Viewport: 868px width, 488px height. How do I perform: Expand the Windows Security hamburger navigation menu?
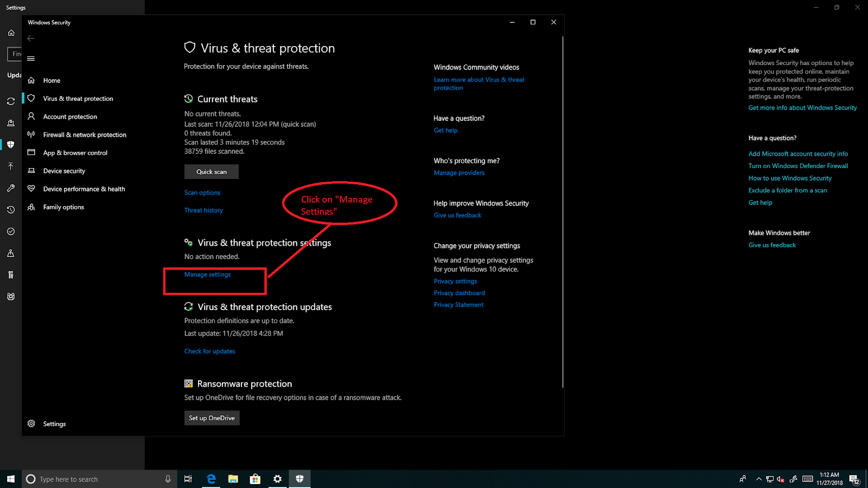pyautogui.click(x=30, y=58)
